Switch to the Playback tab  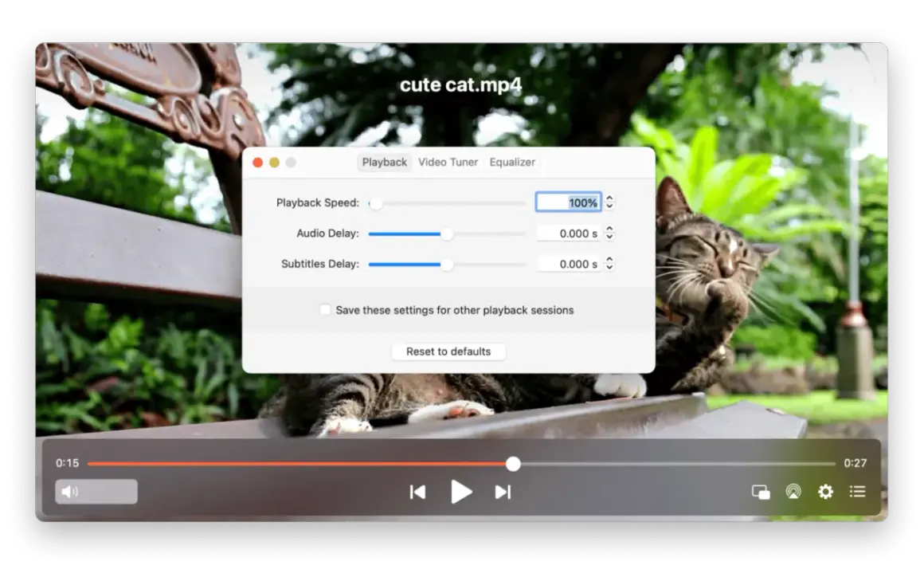point(384,162)
